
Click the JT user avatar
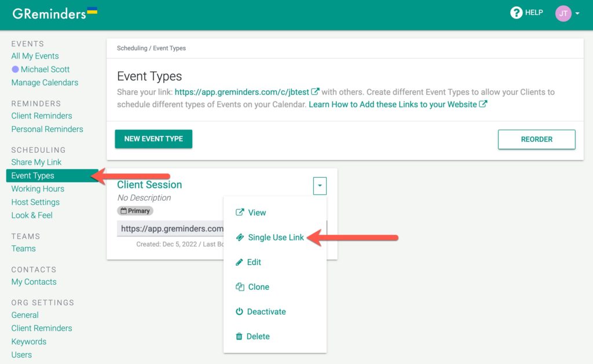[563, 14]
